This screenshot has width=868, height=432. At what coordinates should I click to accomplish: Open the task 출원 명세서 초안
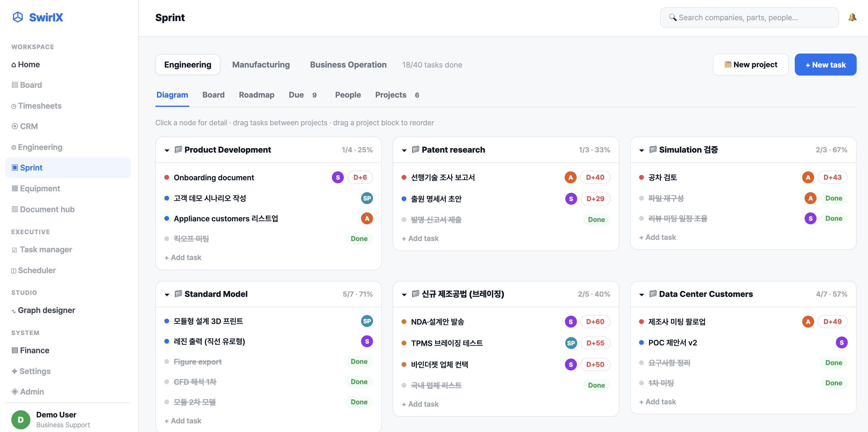(x=436, y=199)
